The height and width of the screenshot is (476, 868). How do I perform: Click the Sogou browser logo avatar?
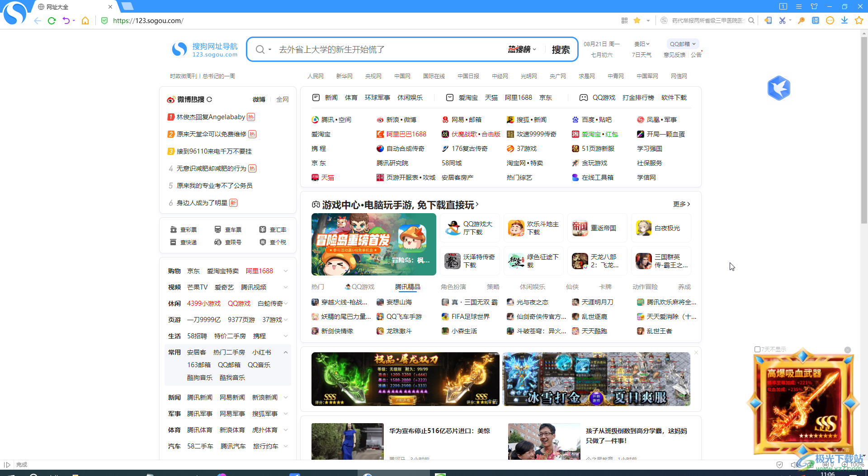coord(15,14)
